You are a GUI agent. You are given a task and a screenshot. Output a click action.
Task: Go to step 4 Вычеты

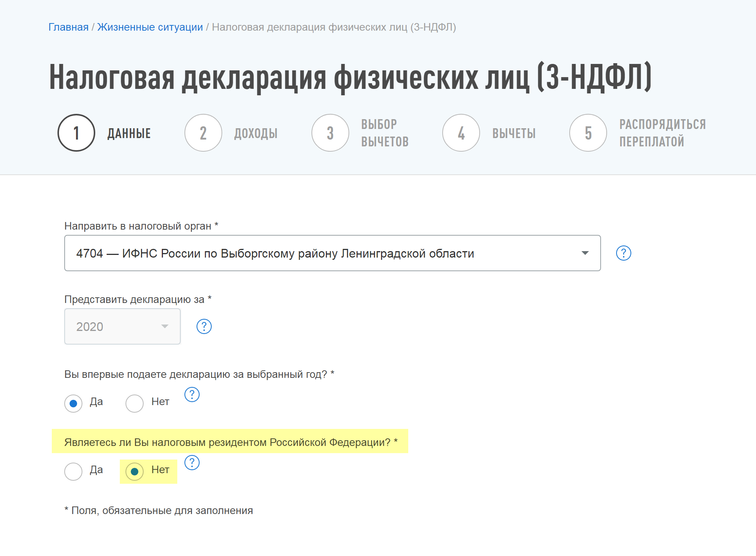(489, 133)
